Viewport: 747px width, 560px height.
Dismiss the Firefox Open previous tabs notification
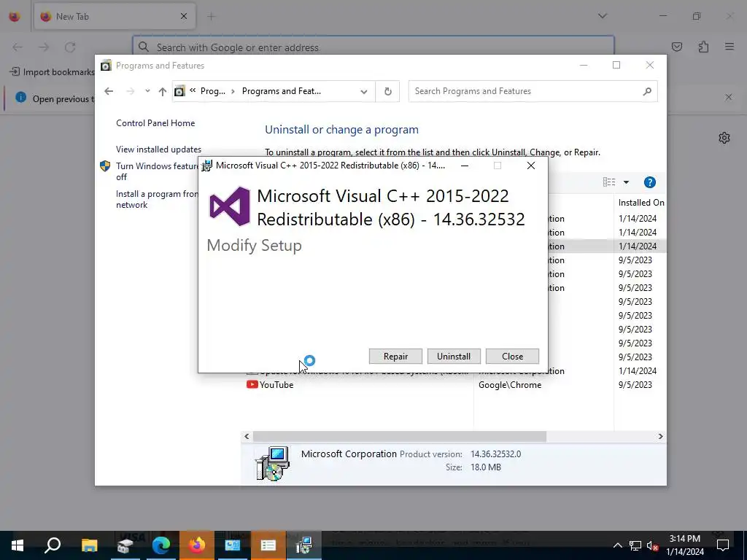coord(729,97)
